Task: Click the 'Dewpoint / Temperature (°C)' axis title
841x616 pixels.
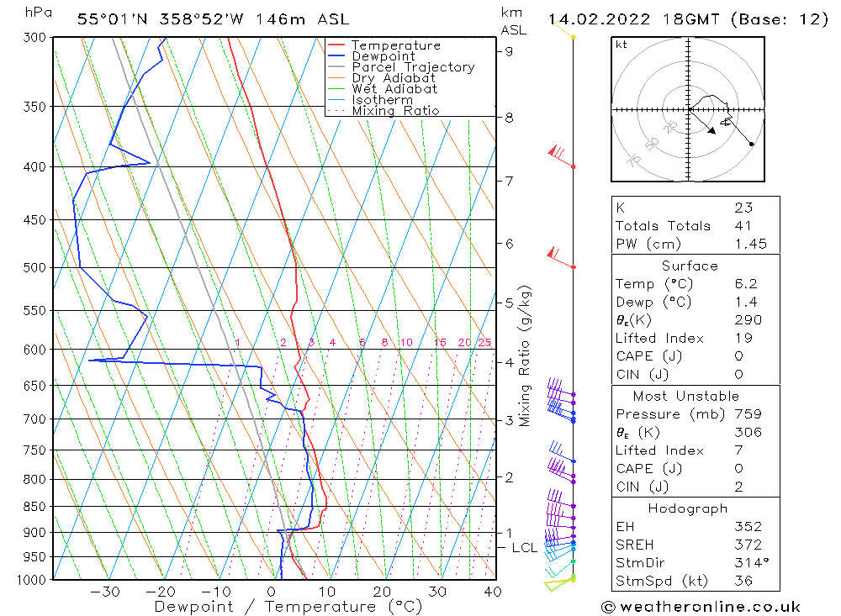Action: [288, 607]
